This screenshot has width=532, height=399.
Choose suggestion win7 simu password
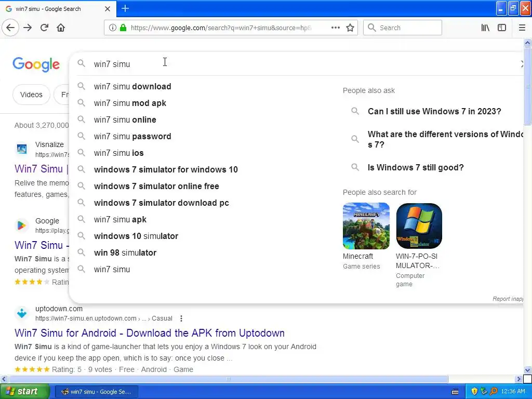coord(132,137)
